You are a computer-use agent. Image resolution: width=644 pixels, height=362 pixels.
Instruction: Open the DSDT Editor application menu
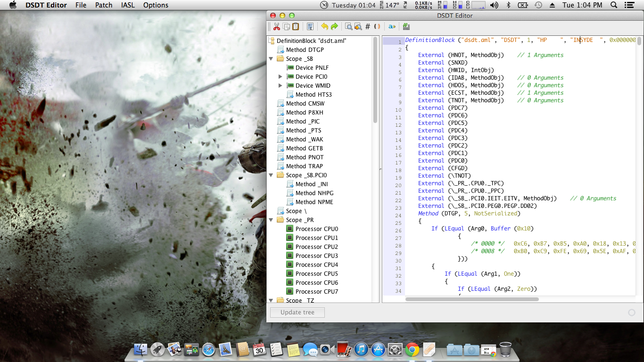[46, 5]
